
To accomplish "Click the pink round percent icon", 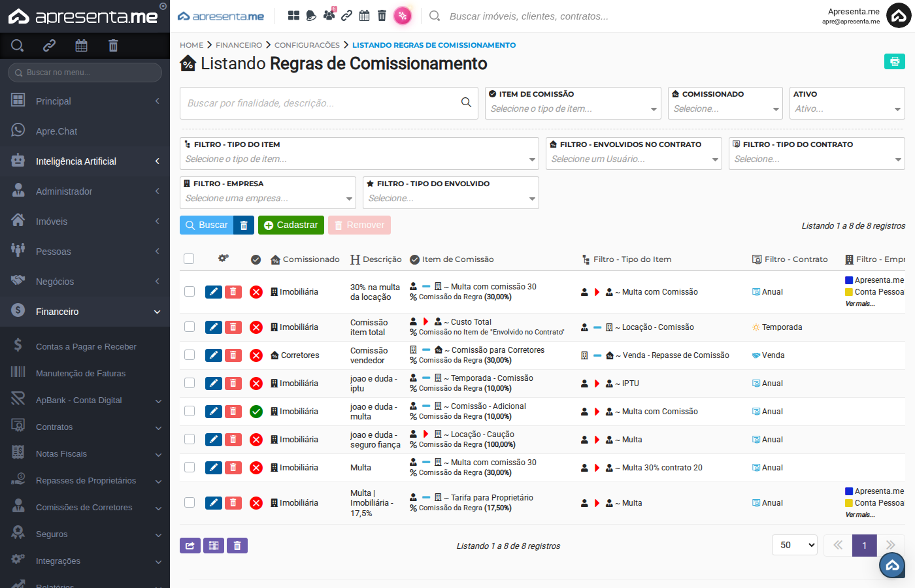I will 403,16.
